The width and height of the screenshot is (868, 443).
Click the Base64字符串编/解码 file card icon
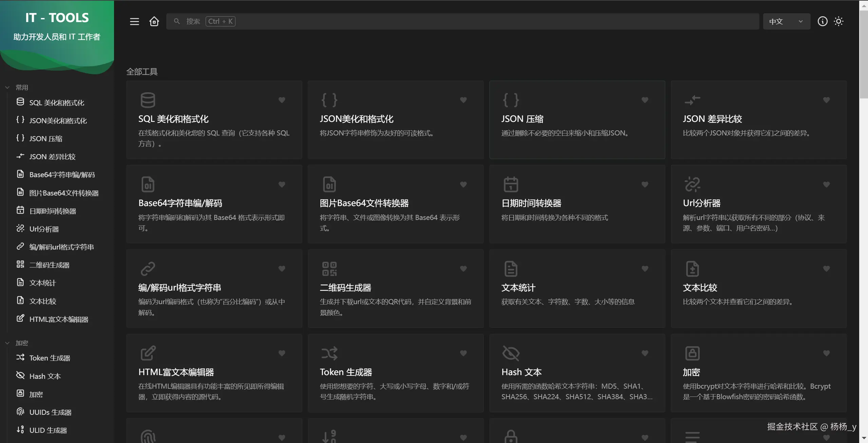tap(148, 184)
